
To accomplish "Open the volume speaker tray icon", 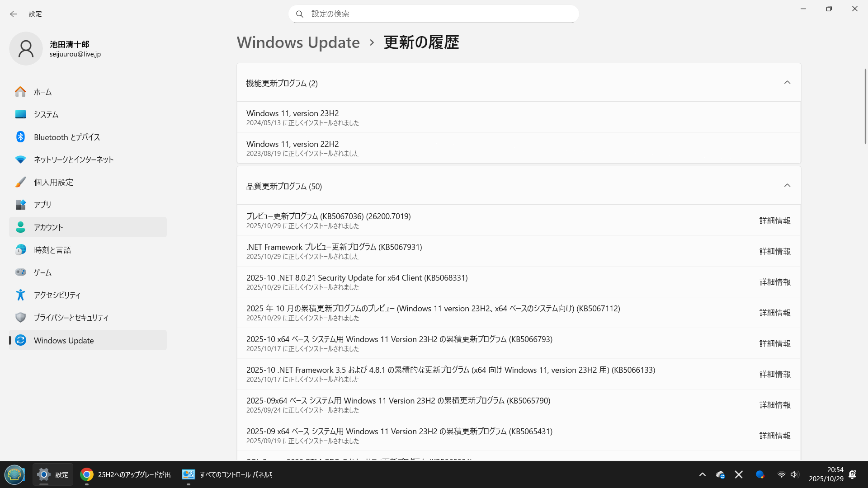I will point(794,474).
